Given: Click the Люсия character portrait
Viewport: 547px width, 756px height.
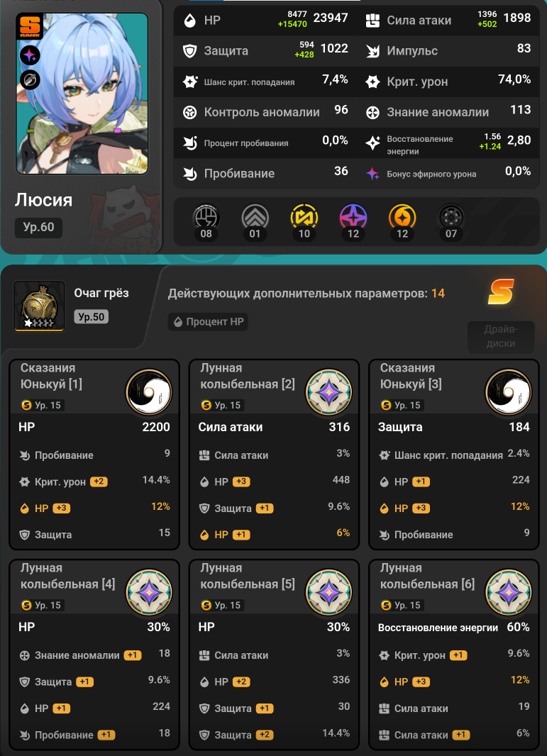Looking at the screenshot, I should (82, 94).
